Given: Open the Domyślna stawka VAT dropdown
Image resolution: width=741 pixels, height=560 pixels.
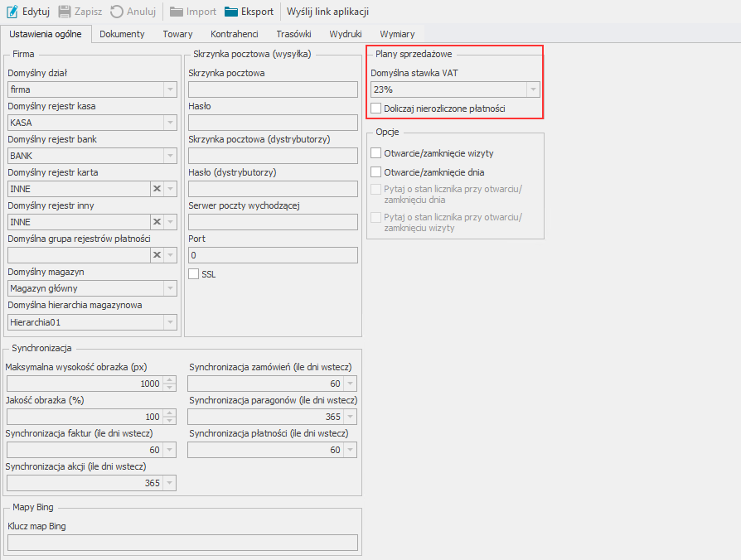Looking at the screenshot, I should (533, 89).
